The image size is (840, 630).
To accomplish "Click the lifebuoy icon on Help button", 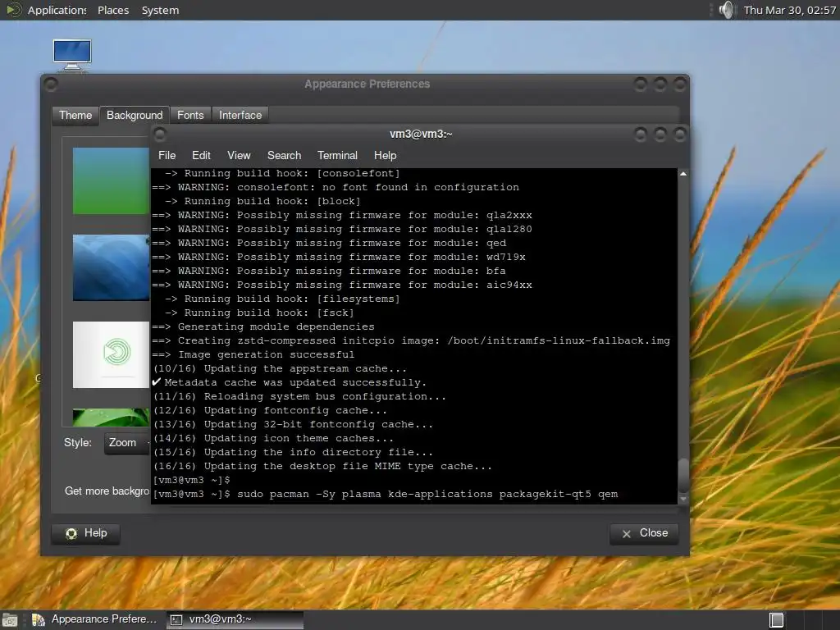I will [x=71, y=533].
